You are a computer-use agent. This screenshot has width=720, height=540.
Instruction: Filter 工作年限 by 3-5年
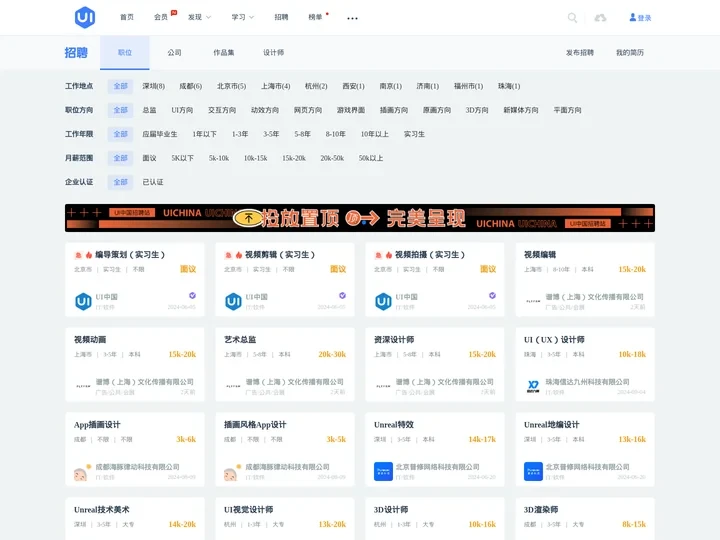click(271, 134)
